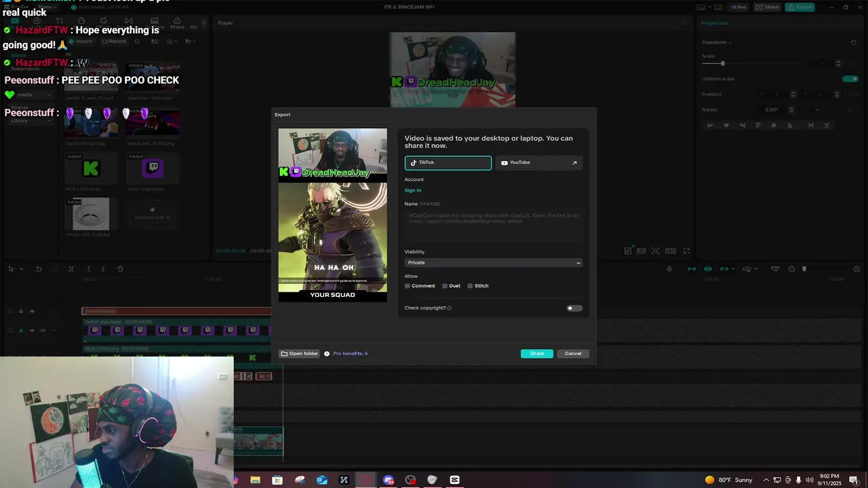Image resolution: width=868 pixels, height=488 pixels.
Task: Click the Share button in Export dialog
Action: [x=537, y=354]
